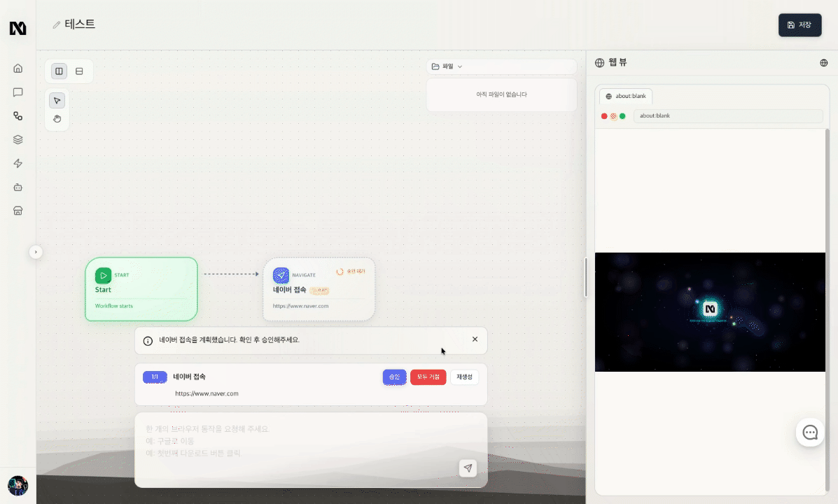838x504 pixels.
Task: Open the Home page from the sidebar
Action: click(x=18, y=69)
